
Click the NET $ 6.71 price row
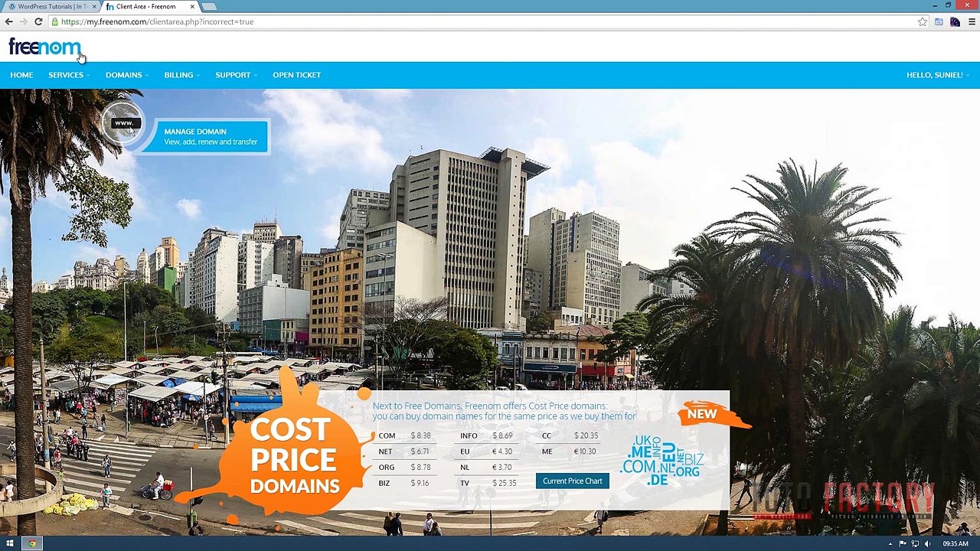click(406, 452)
